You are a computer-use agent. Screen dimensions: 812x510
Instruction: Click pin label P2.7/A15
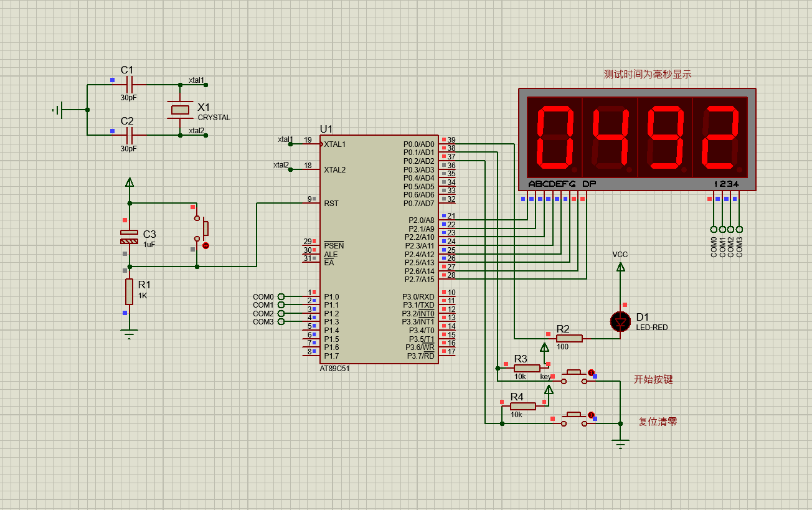[x=422, y=280]
